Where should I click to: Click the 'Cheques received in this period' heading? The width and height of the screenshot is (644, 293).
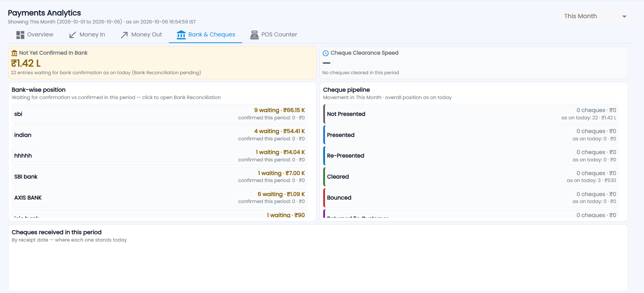(56, 232)
